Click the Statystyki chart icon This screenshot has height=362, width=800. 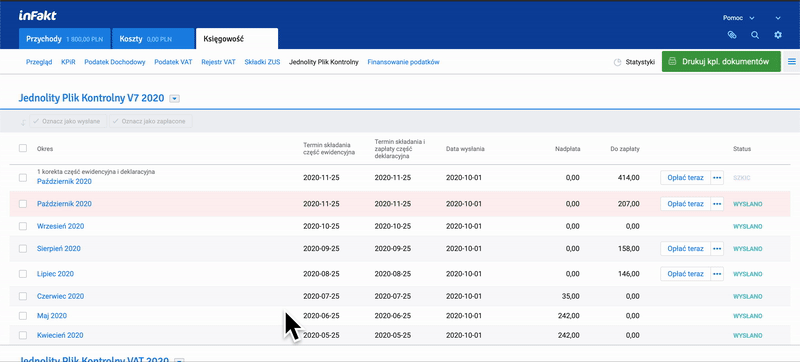(617, 62)
